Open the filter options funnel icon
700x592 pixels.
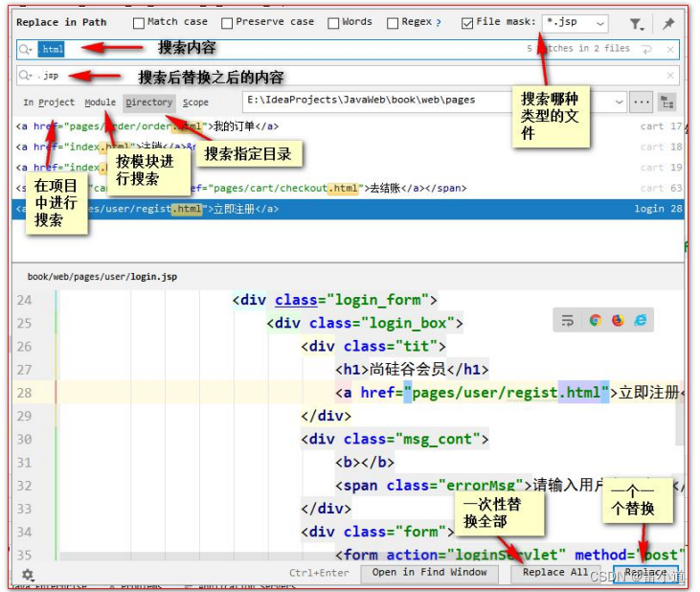636,23
